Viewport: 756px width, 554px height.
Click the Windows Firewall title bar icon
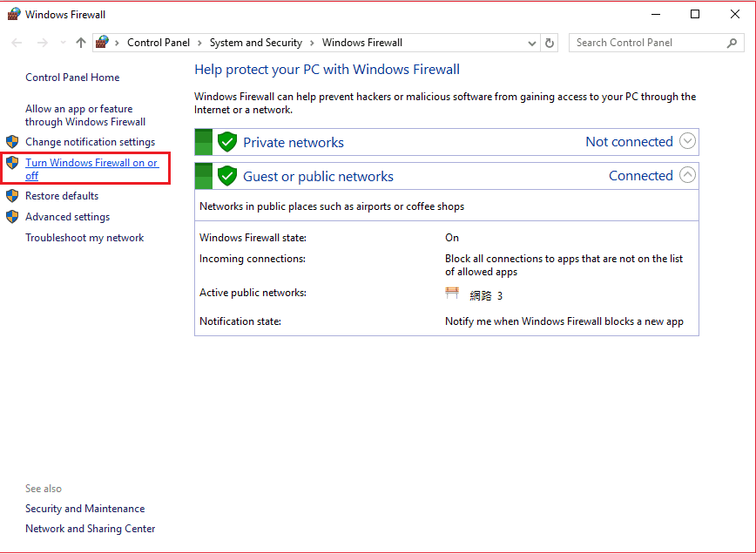(14, 14)
